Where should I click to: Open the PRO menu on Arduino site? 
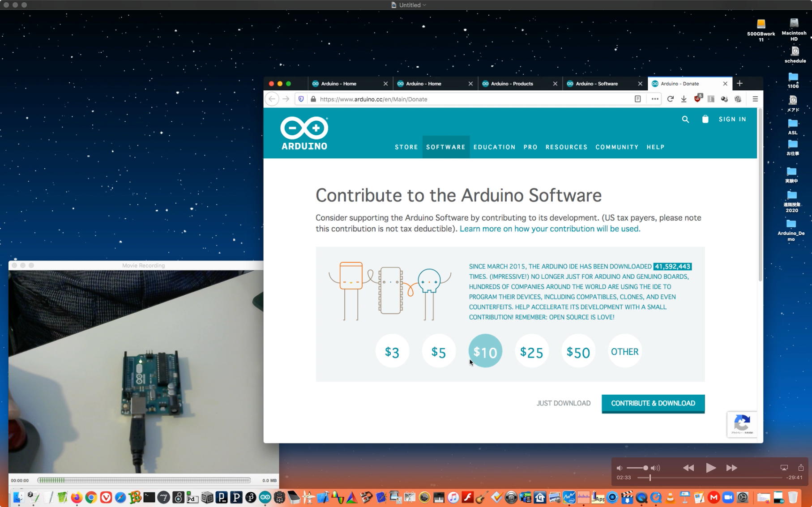(530, 147)
